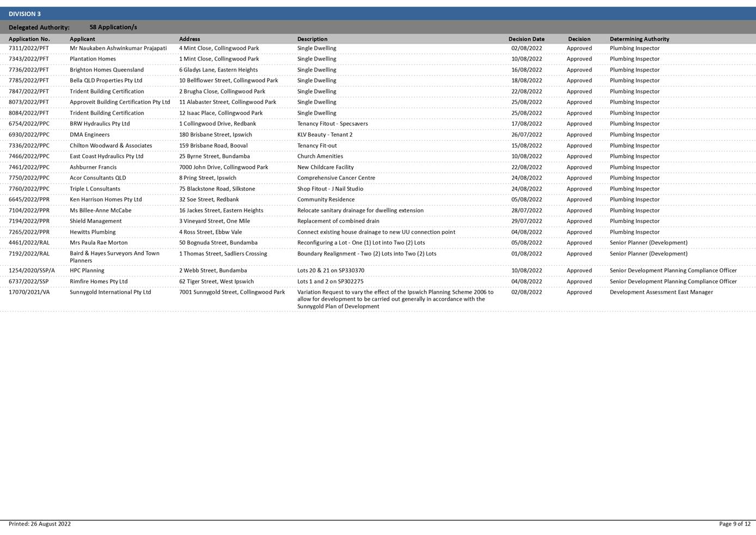Click 'Bella QLD Properties Pty Ltd'
Viewport: 756px width, 535px height.
coord(106,80)
